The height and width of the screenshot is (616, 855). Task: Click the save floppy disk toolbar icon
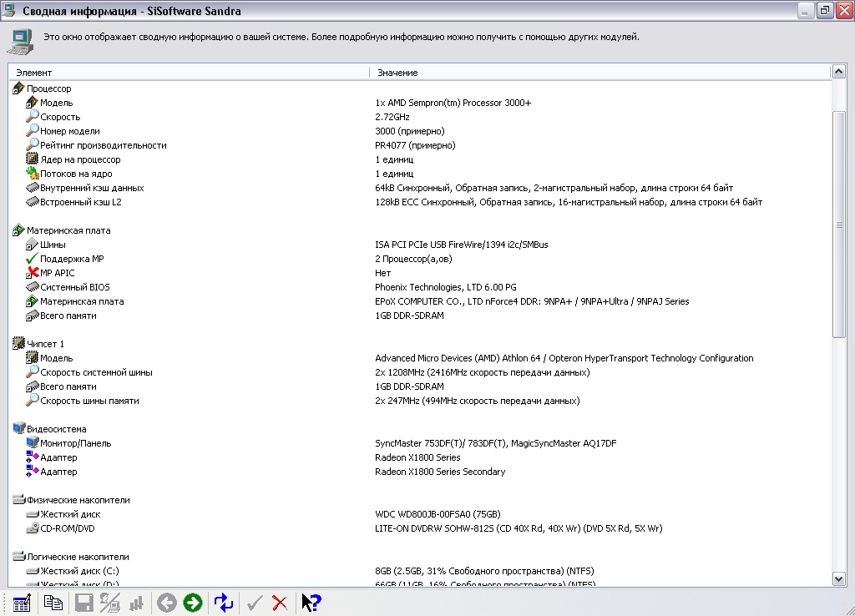[x=84, y=603]
